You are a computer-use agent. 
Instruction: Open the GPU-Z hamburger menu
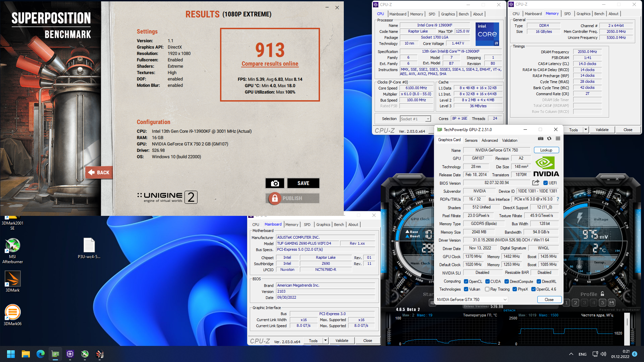(558, 138)
